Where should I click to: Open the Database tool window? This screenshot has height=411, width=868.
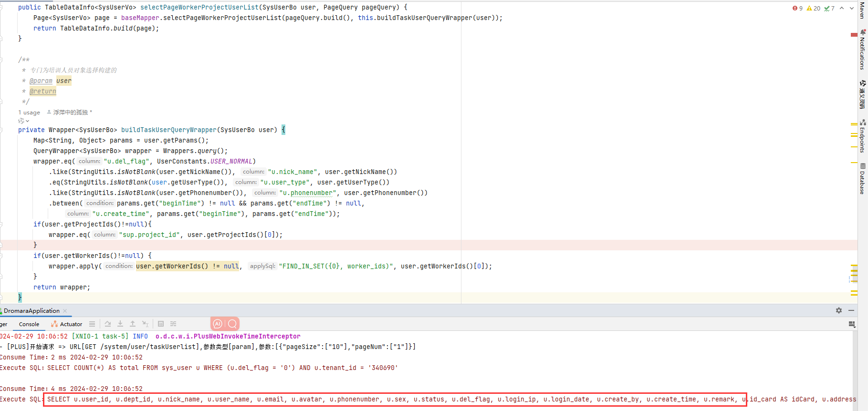pyautogui.click(x=862, y=179)
